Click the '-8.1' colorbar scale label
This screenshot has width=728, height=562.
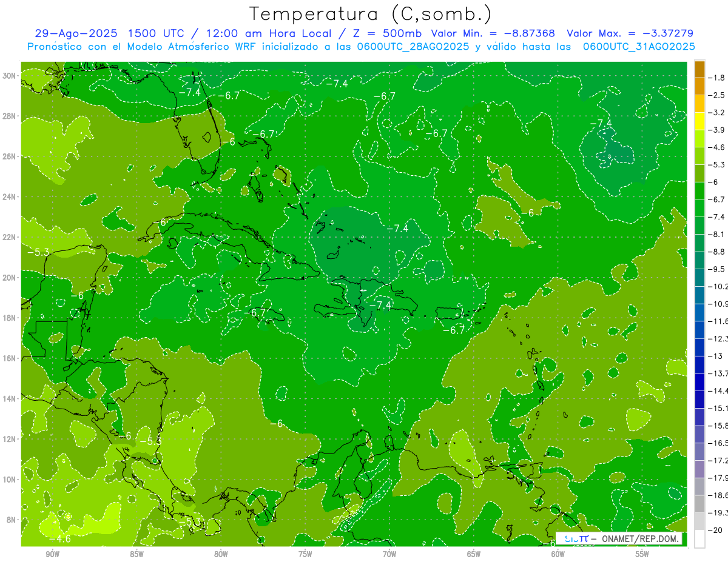(718, 234)
